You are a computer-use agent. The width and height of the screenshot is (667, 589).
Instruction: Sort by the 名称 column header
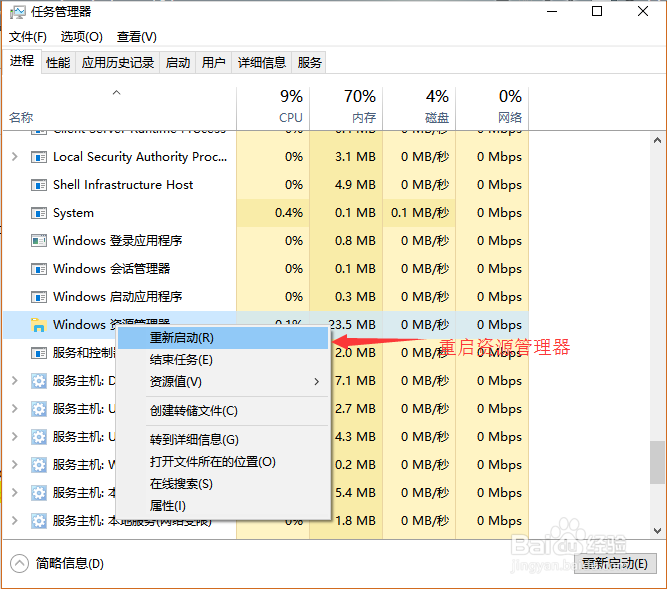(120, 108)
